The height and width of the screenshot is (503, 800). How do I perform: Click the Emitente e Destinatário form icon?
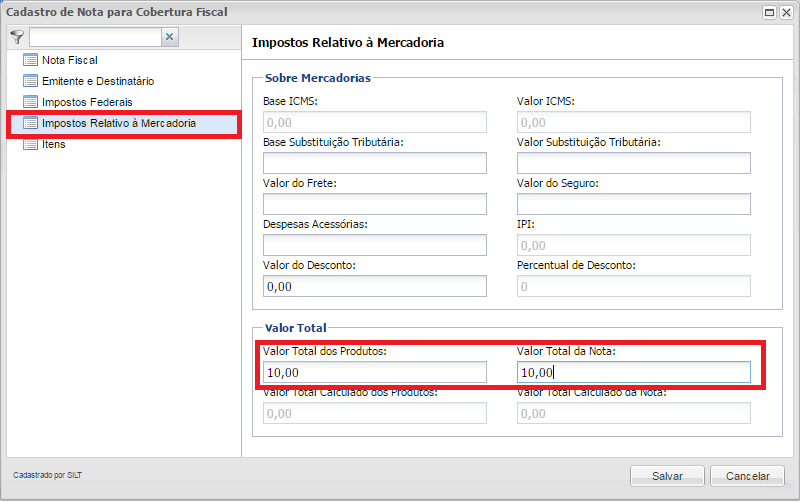[30, 81]
